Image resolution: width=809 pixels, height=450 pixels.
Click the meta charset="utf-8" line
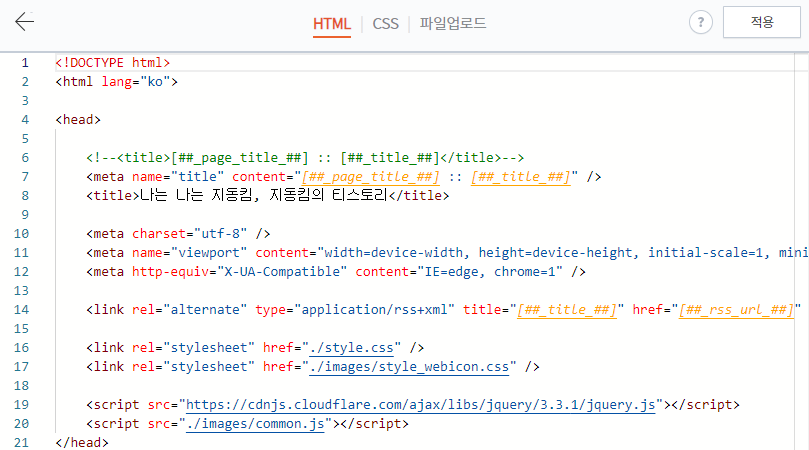178,234
